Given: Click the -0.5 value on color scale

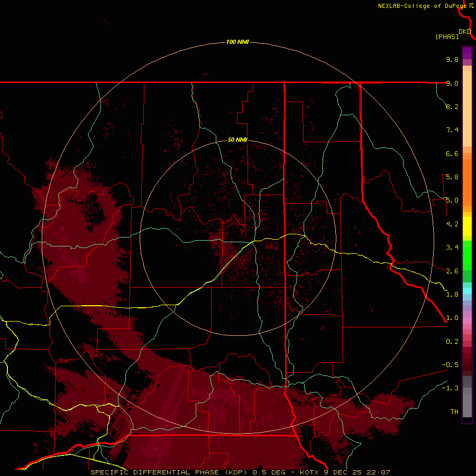Looking at the screenshot, I should [450, 365].
